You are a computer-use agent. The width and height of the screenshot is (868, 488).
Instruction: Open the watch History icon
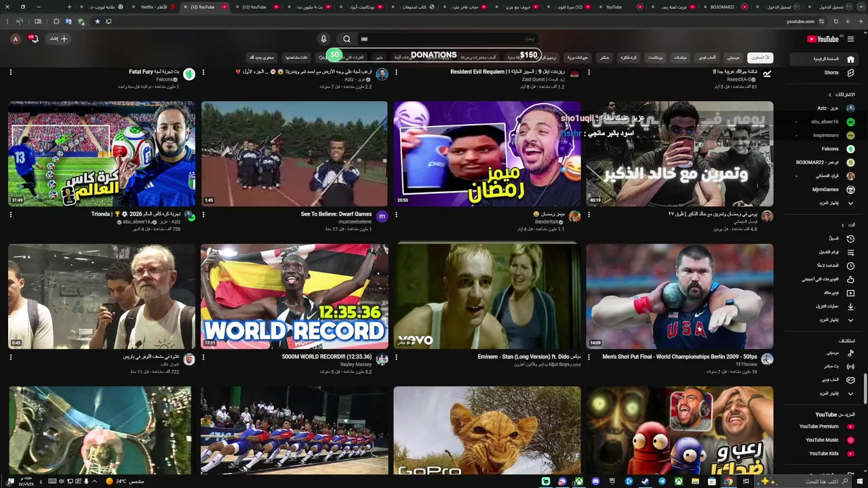tap(850, 239)
